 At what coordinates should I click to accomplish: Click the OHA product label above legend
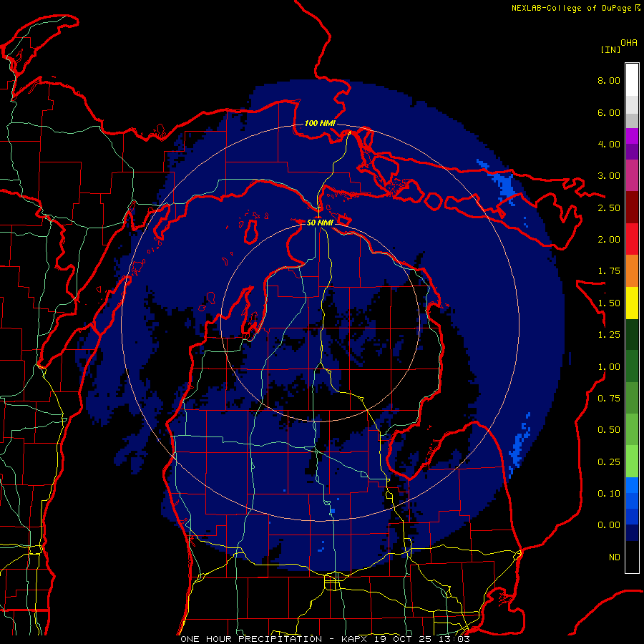click(x=629, y=42)
